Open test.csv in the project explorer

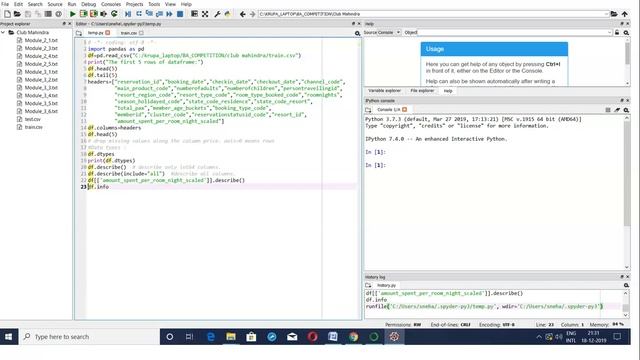[32, 119]
